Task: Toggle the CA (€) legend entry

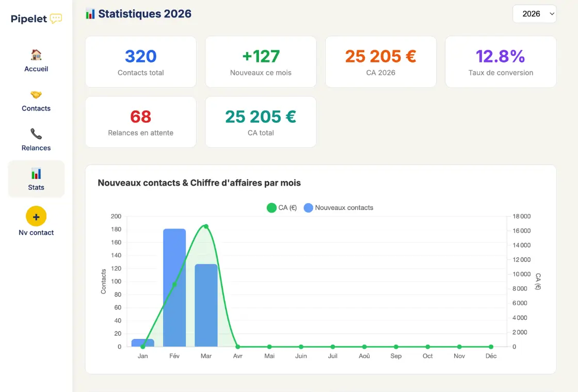Action: [x=282, y=207]
